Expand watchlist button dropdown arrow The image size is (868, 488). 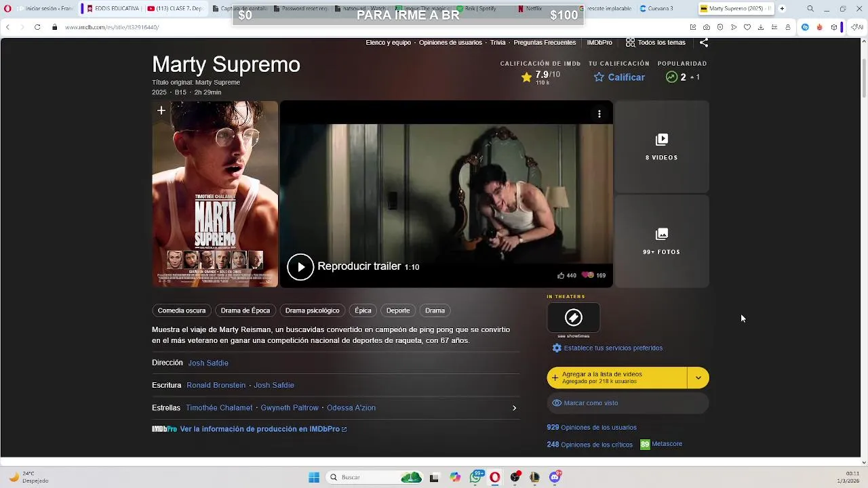pos(698,378)
